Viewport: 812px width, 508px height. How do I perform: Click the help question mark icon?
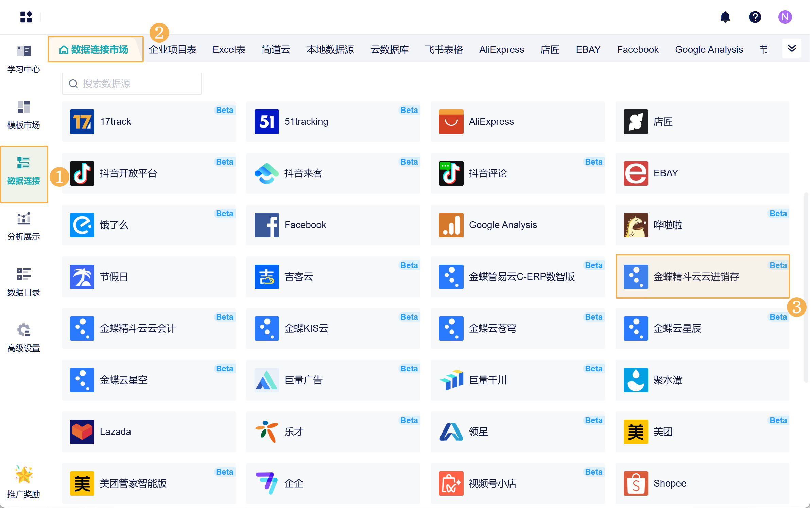pos(755,17)
